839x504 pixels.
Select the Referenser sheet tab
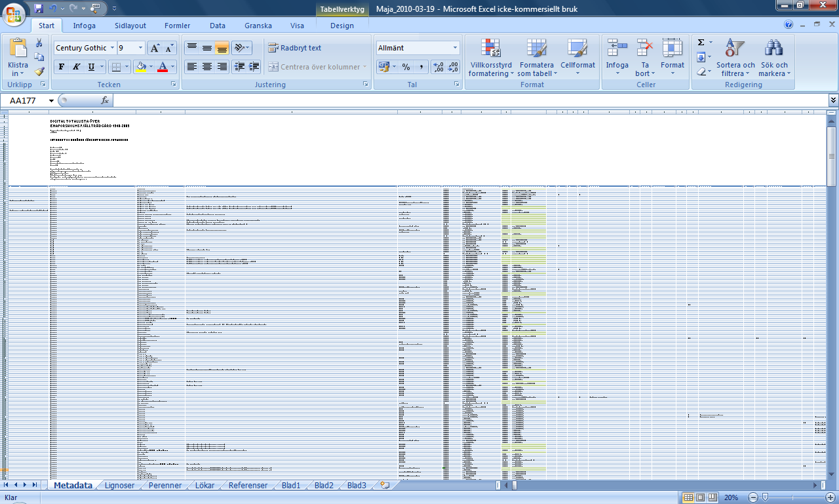[x=248, y=486]
